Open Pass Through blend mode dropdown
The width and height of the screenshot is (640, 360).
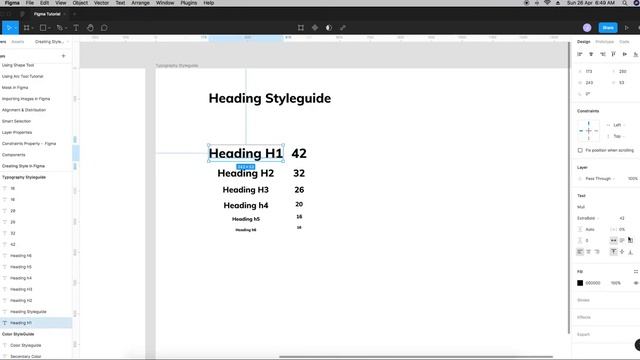[x=600, y=179]
